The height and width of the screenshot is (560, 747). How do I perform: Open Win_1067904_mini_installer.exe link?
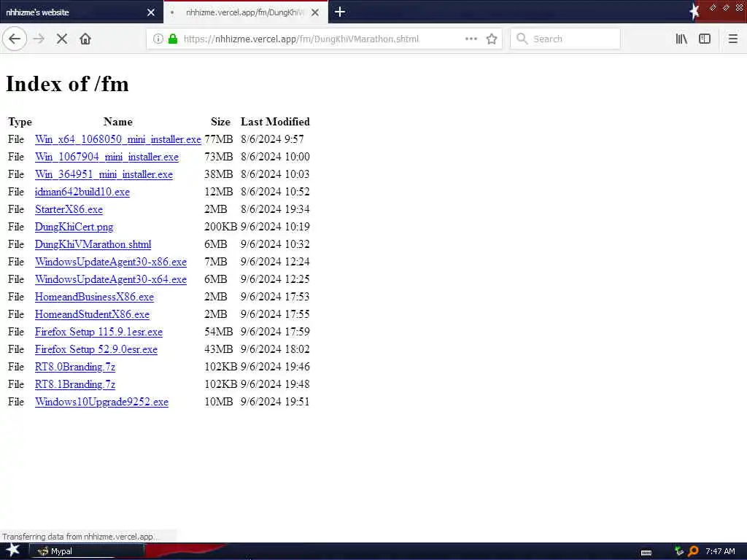pyautogui.click(x=107, y=157)
